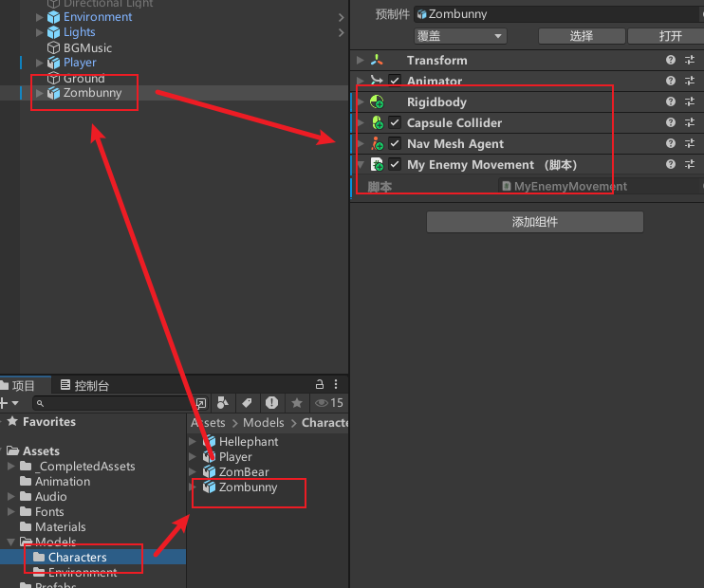Open the create asset plus dropdown
Image resolution: width=704 pixels, height=588 pixels.
coord(9,403)
